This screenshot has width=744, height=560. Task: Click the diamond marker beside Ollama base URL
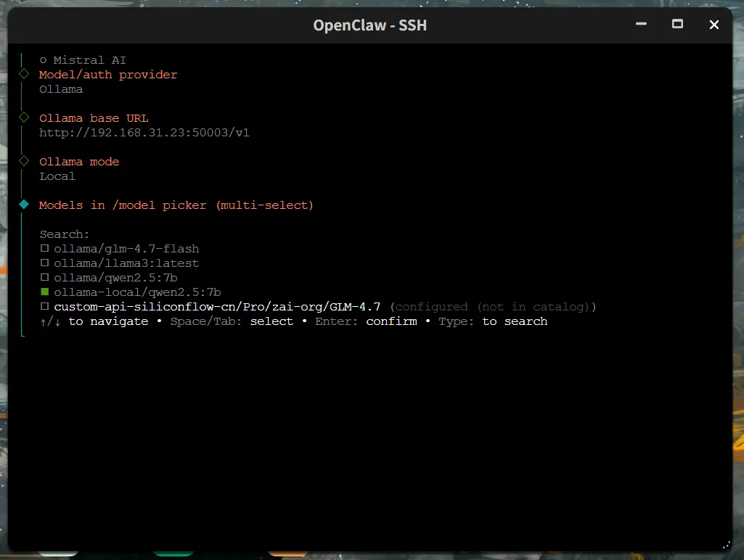point(24,118)
